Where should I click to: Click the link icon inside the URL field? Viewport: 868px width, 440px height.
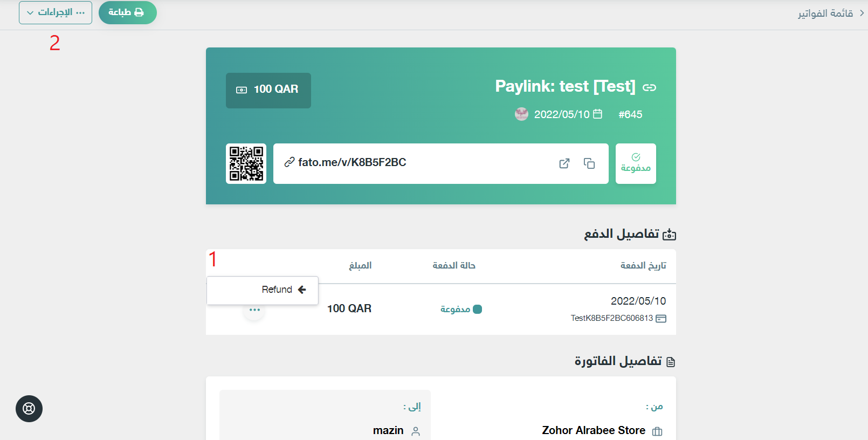[290, 162]
